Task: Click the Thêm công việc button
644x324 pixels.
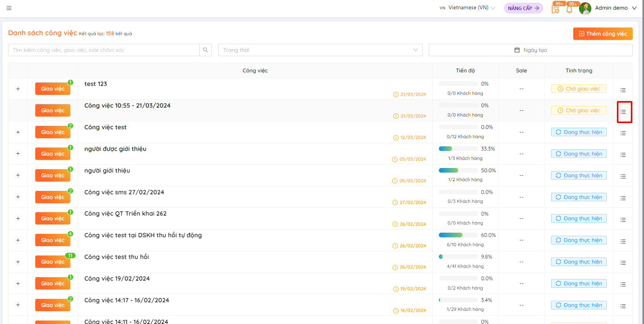Action: click(x=603, y=34)
